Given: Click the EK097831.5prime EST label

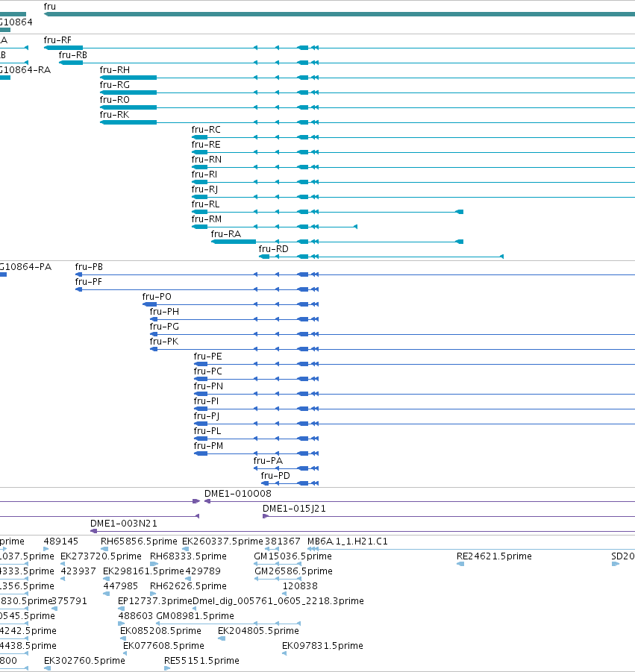Looking at the screenshot, I should [322, 646].
